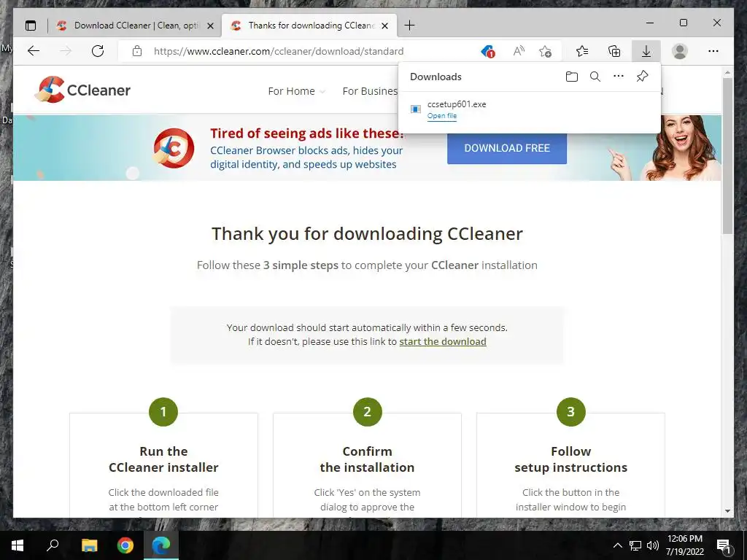Image resolution: width=747 pixels, height=560 pixels.
Task: View site information lock icon
Action: [137, 51]
